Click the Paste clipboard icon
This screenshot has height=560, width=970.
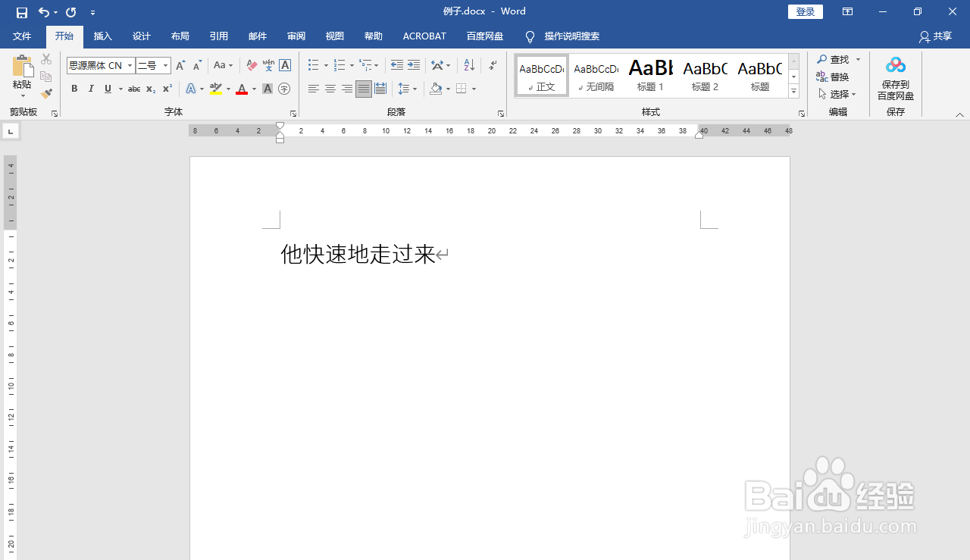click(x=22, y=67)
